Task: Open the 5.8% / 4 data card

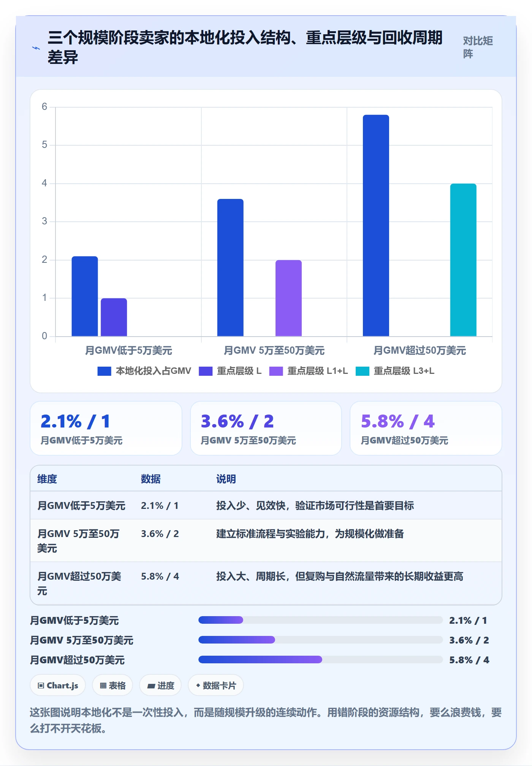Action: [426, 428]
